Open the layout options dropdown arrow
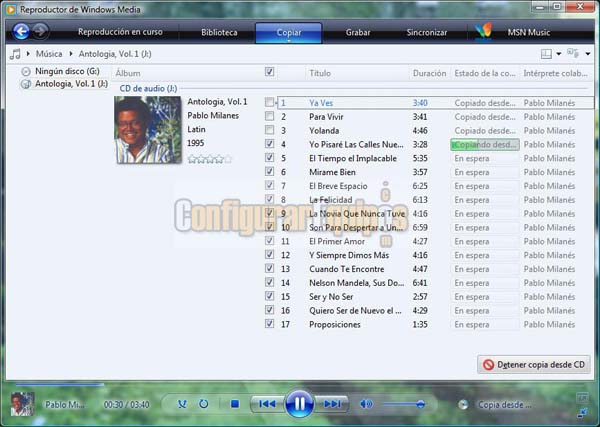The width and height of the screenshot is (600, 427). click(x=559, y=54)
